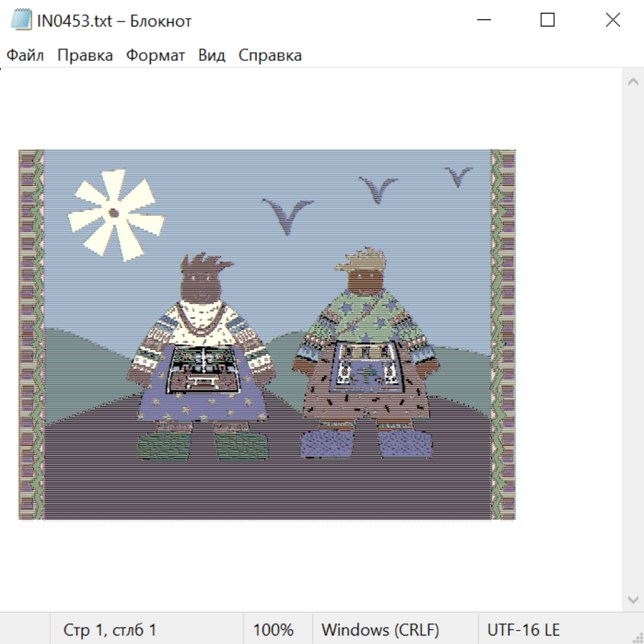
Task: Click the Стр 1, стлб 1 indicator
Action: tap(110, 630)
